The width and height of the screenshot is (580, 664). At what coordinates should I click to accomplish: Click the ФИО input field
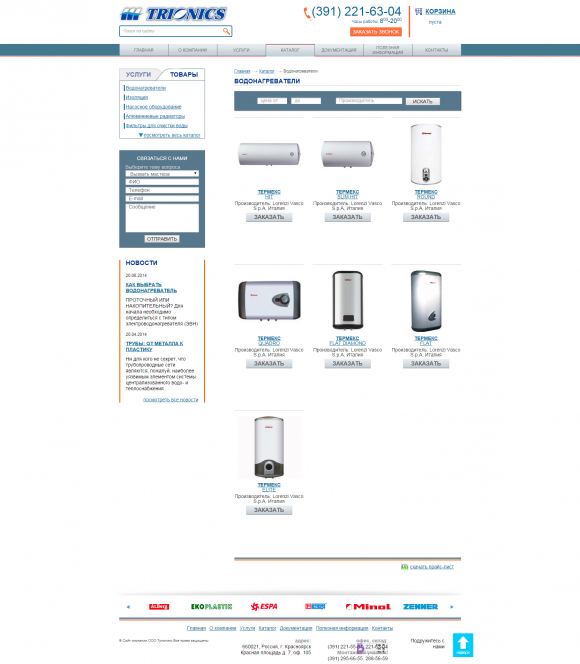point(162,182)
